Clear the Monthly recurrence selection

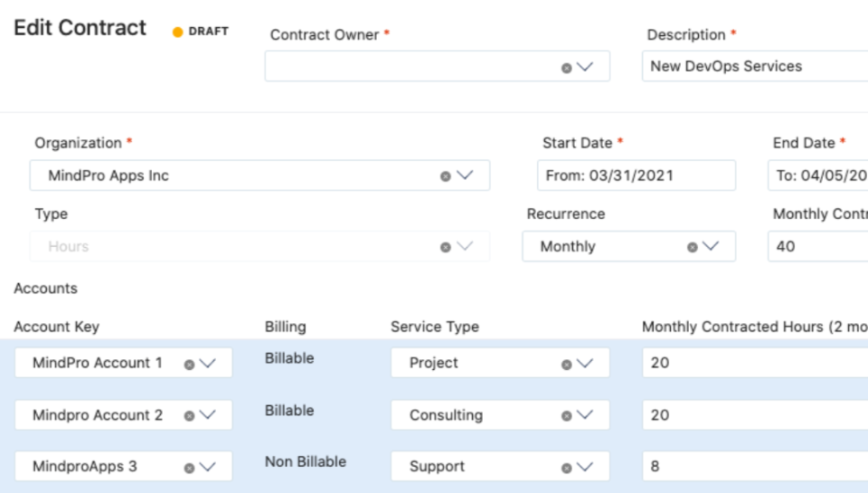pos(692,247)
